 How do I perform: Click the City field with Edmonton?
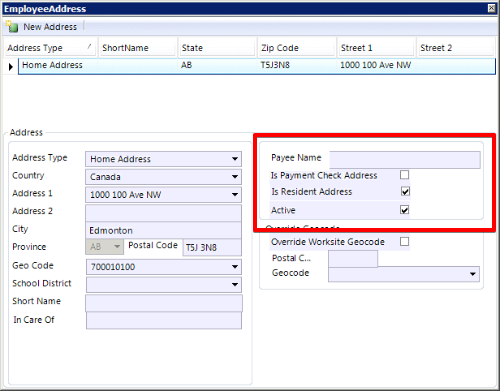(163, 230)
